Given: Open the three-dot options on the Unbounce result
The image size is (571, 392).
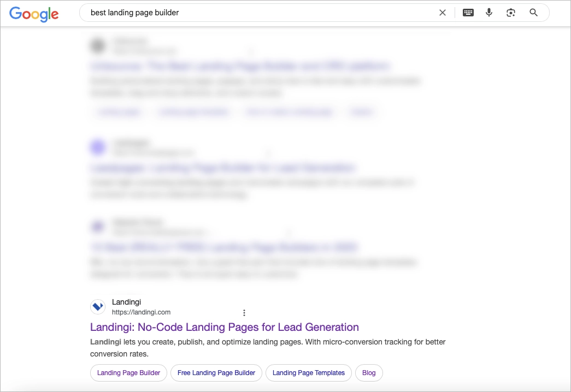Looking at the screenshot, I should [x=251, y=51].
